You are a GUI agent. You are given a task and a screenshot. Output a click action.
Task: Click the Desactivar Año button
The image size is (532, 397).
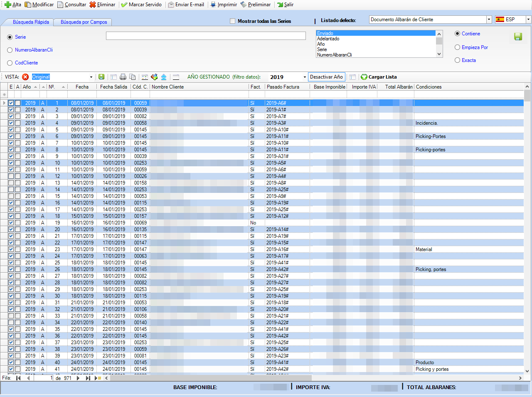pos(327,77)
